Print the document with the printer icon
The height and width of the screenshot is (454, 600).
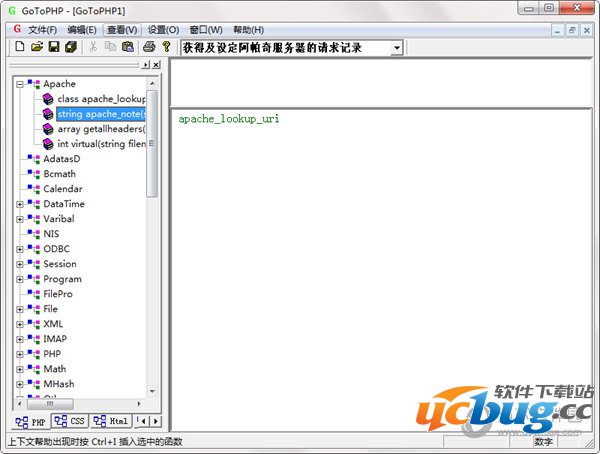pos(149,47)
